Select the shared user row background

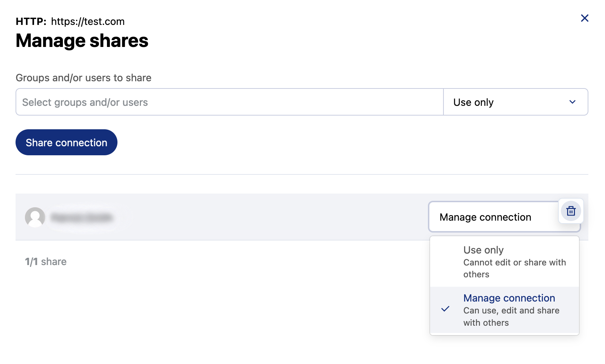tap(253, 217)
